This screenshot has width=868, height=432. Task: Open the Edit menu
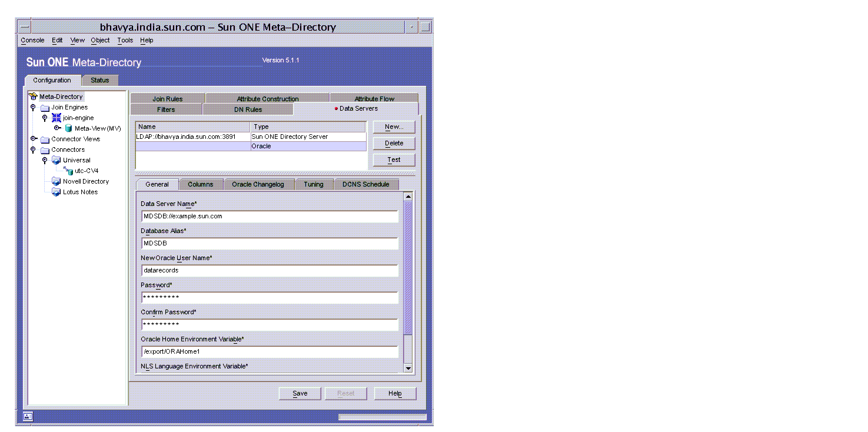57,40
